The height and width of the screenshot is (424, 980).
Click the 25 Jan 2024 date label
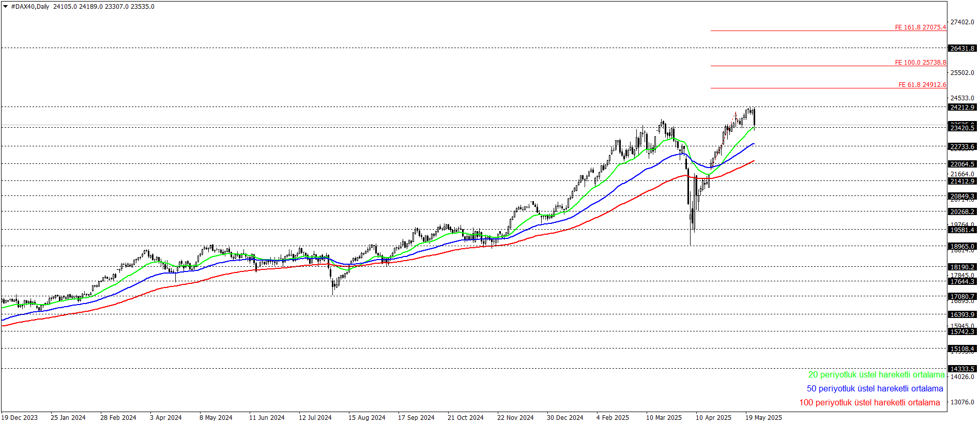68,418
